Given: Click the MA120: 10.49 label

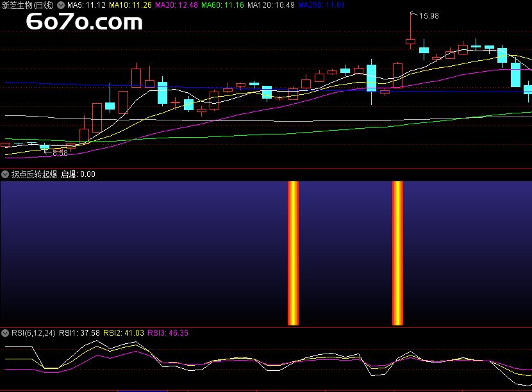Looking at the screenshot, I should (x=271, y=5).
